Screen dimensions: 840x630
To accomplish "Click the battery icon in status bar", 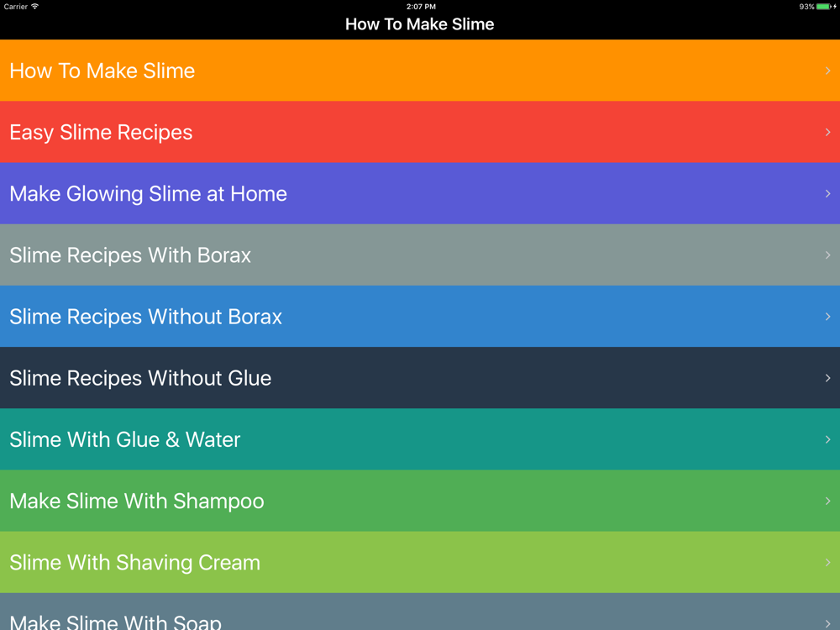I will [826, 7].
